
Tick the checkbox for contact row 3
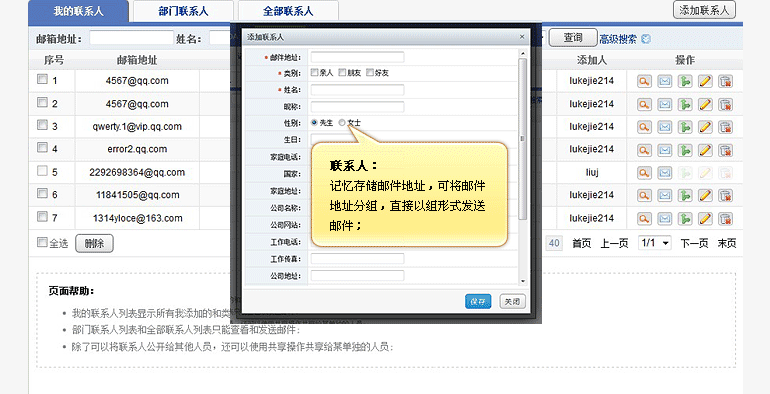coord(43,125)
